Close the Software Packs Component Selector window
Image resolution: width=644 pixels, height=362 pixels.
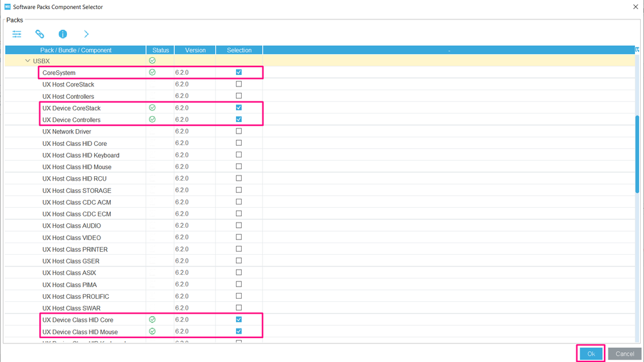pos(636,6)
